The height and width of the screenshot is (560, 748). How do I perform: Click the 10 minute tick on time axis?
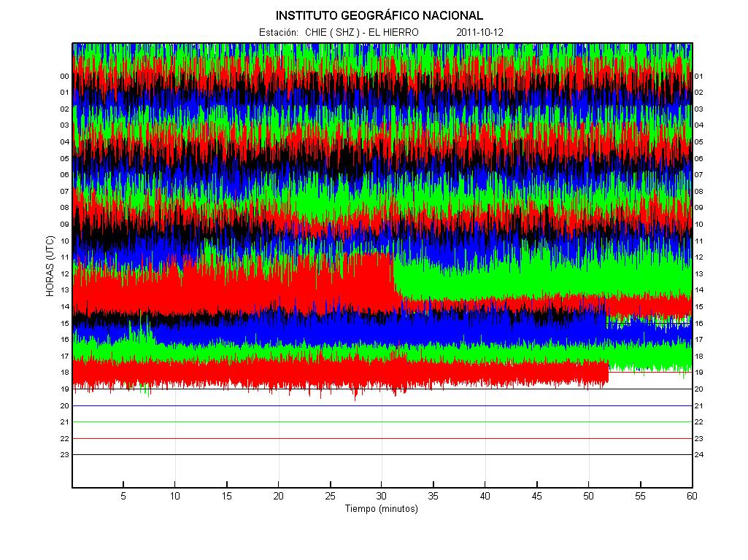point(175,496)
